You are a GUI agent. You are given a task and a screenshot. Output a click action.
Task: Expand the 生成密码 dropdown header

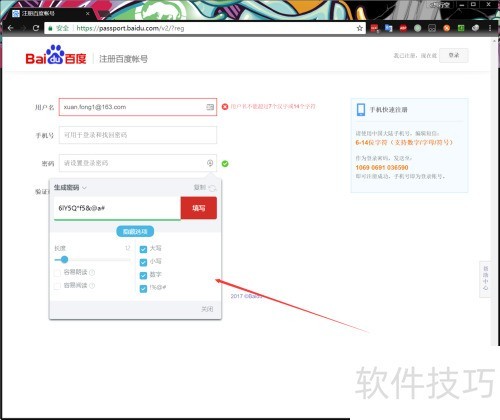(x=70, y=188)
